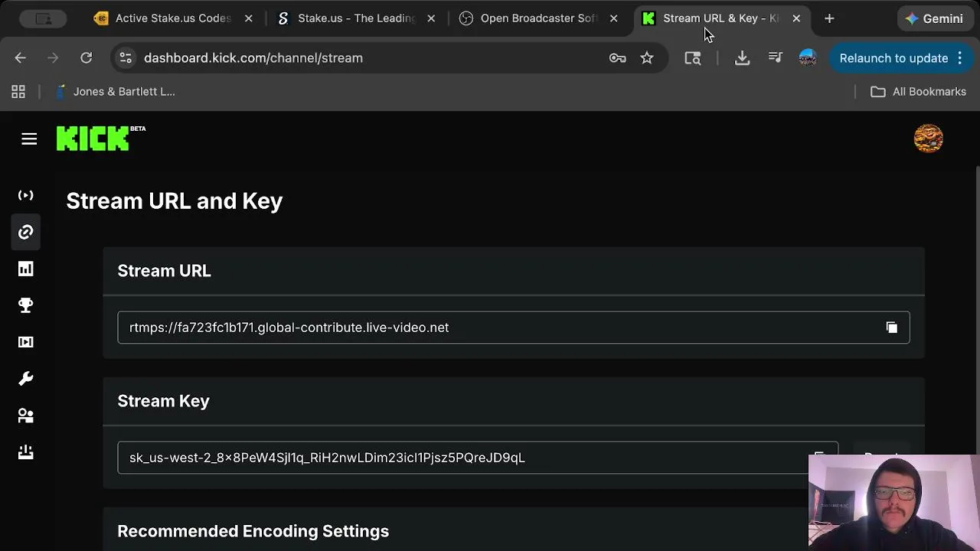Bookmark this page with the star icon

tap(647, 58)
